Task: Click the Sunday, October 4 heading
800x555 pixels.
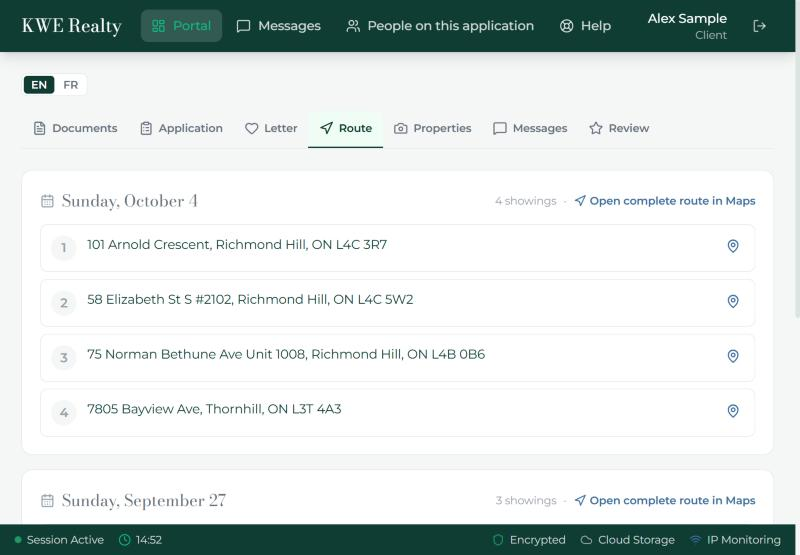Action: (x=130, y=201)
